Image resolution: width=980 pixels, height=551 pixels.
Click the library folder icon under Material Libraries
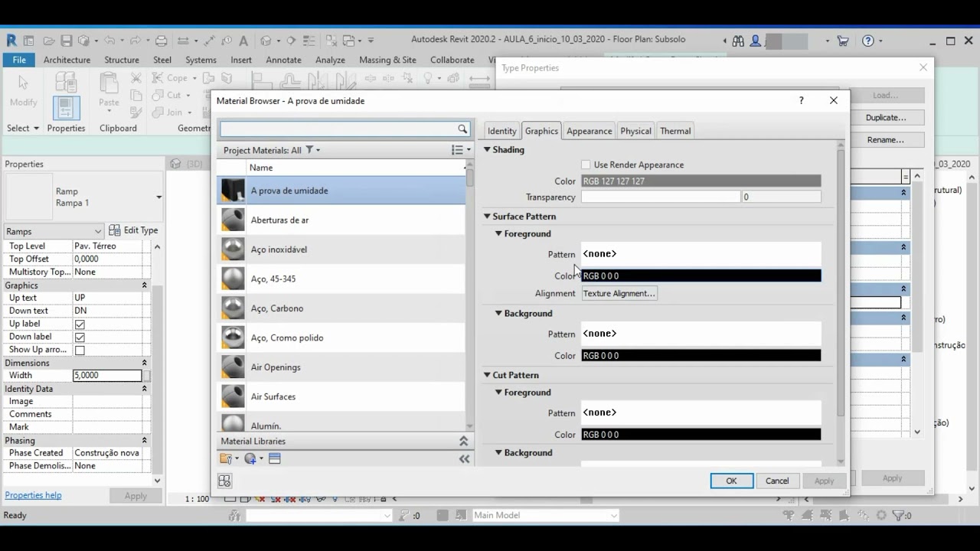point(226,458)
